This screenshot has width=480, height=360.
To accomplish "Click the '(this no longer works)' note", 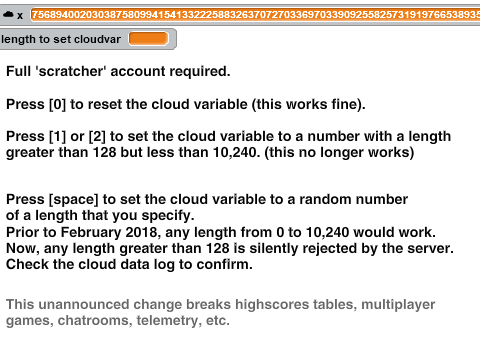I will point(339,153).
